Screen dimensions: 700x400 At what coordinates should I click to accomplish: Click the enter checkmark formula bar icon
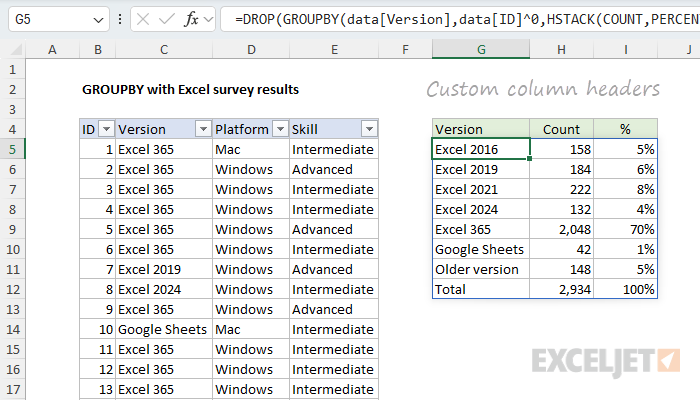[167, 19]
